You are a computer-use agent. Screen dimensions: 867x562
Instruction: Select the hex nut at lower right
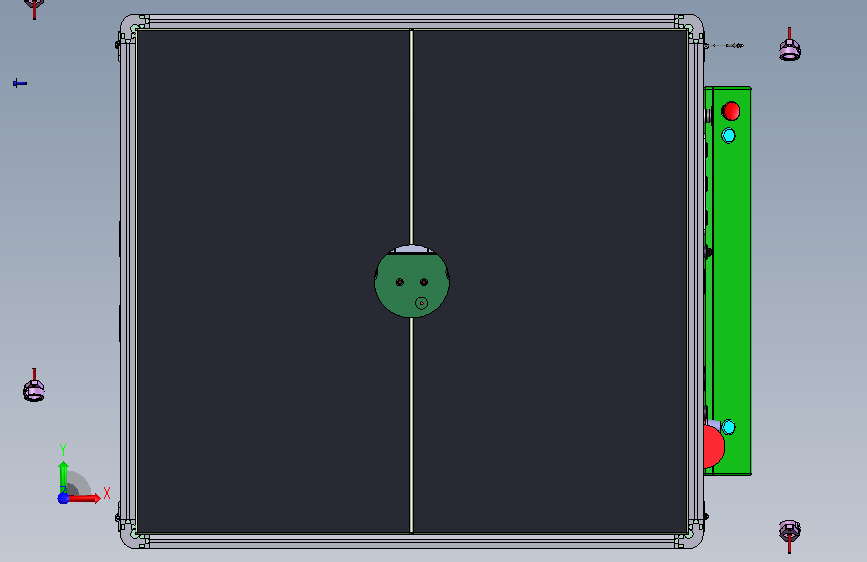pos(790,531)
